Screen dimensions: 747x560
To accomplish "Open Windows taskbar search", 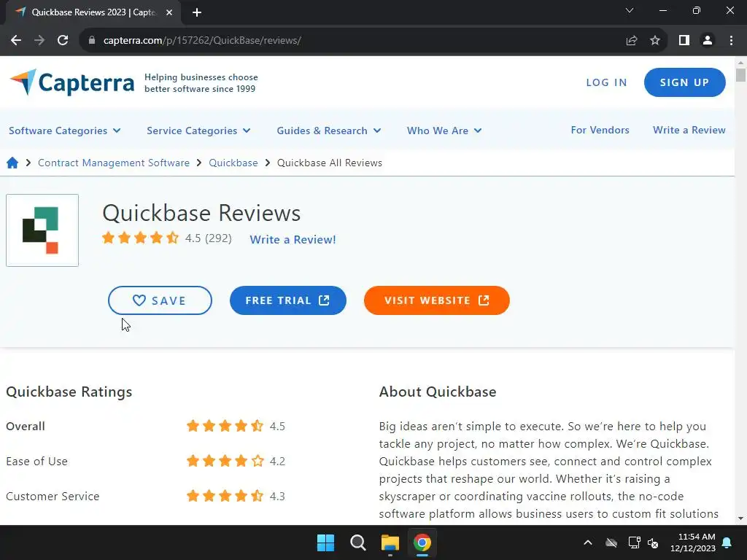I will tap(357, 542).
